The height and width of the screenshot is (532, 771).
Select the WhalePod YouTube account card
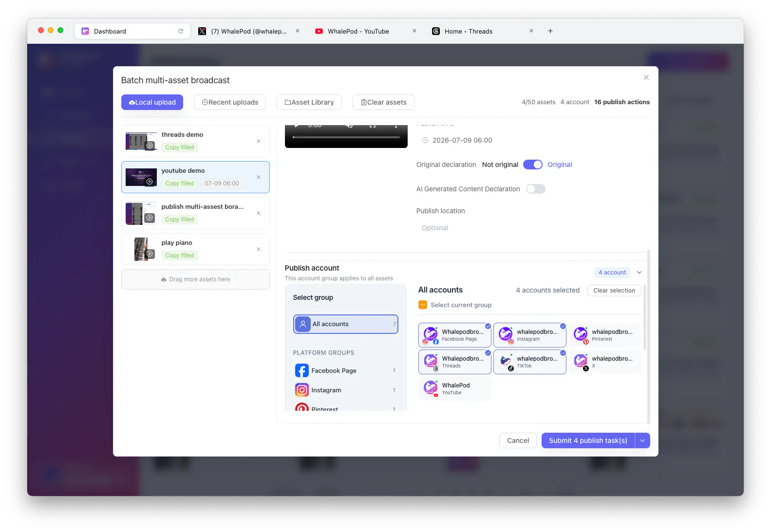click(x=455, y=388)
